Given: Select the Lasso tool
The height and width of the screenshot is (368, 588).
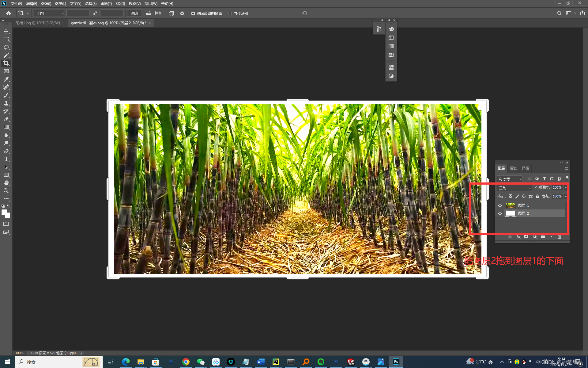Looking at the screenshot, I should [6, 47].
